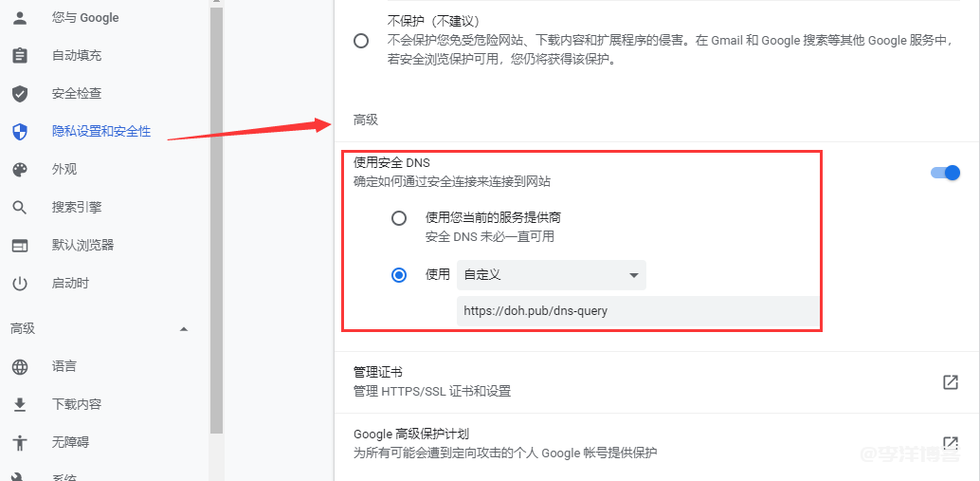The image size is (980, 481).
Task: Select the 使用 自定义 radio button
Action: [x=399, y=275]
